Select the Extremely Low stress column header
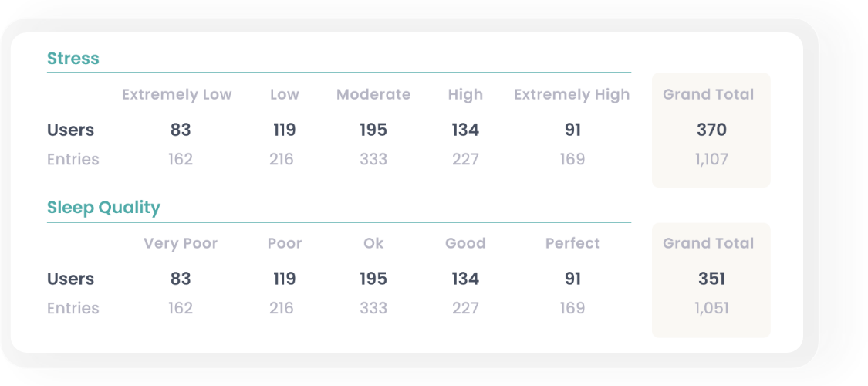Image resolution: width=868 pixels, height=386 pixels. tap(177, 95)
